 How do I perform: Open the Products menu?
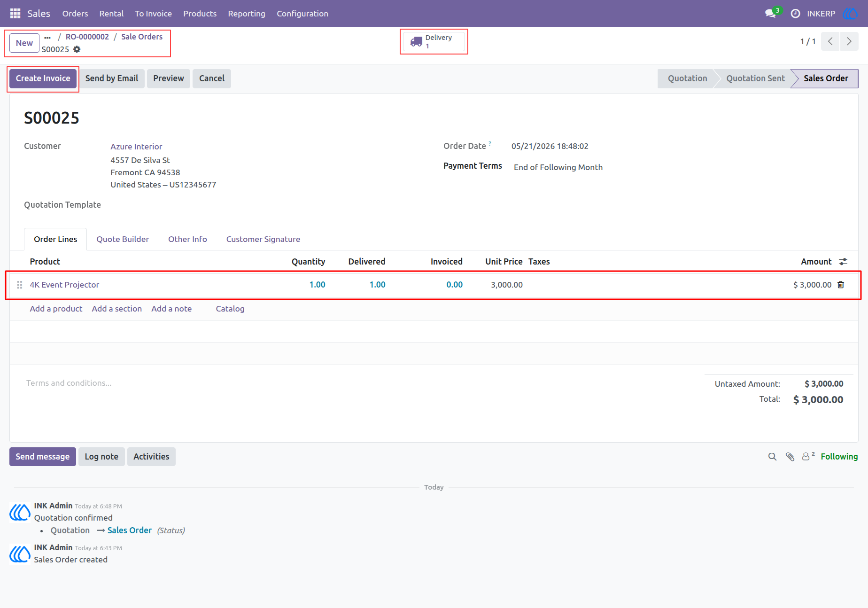point(200,14)
